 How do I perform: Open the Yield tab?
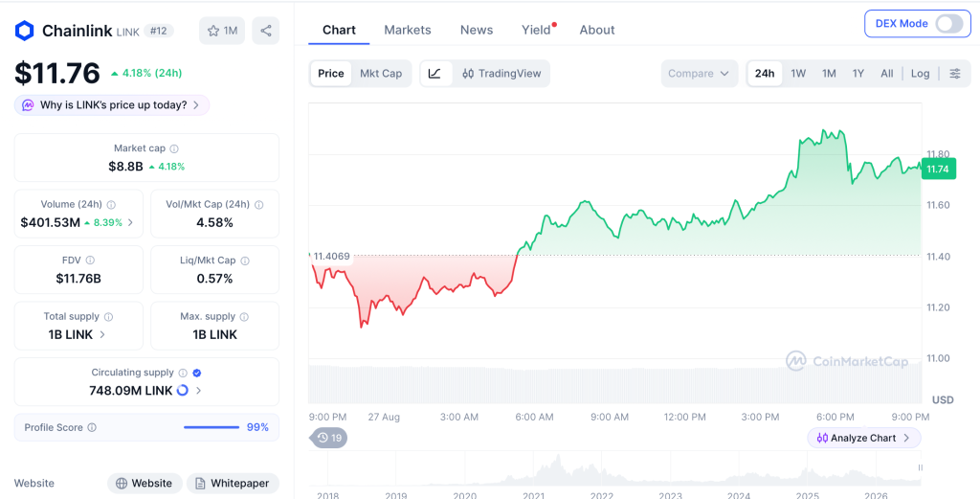coord(536,30)
